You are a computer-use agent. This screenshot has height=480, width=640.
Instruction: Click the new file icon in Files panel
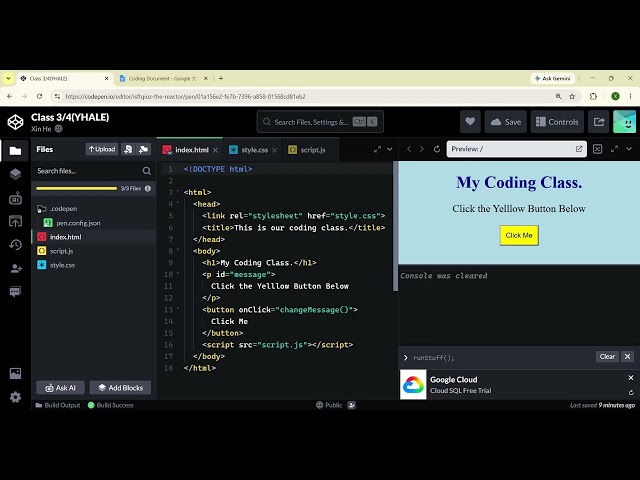point(128,149)
